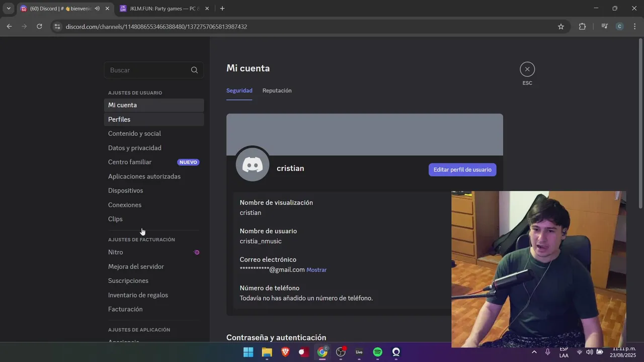Show hidden system tray icons
Screen dimensions: 644x362
pyautogui.click(x=534, y=352)
